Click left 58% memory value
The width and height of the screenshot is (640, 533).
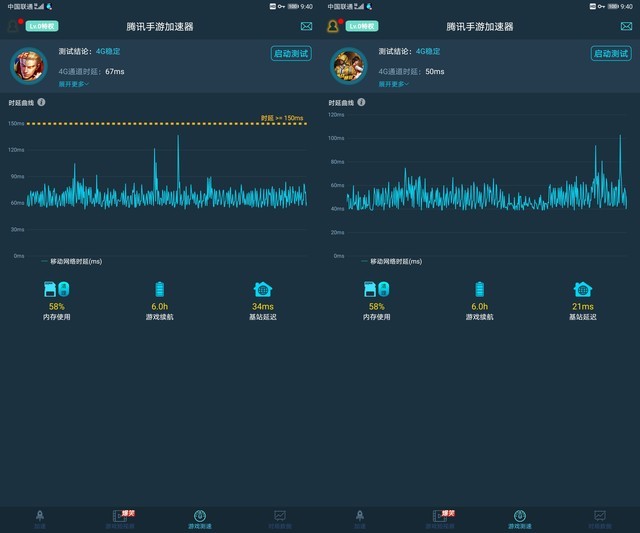(57, 306)
